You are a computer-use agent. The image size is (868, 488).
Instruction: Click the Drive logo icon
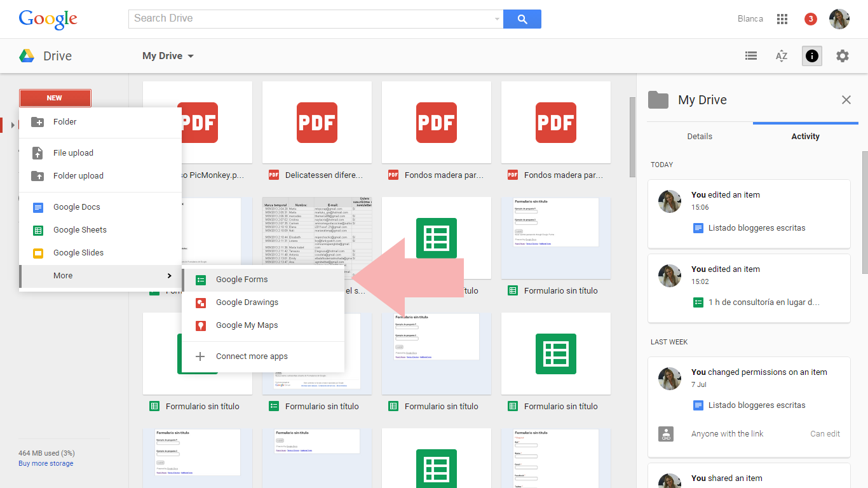[27, 56]
